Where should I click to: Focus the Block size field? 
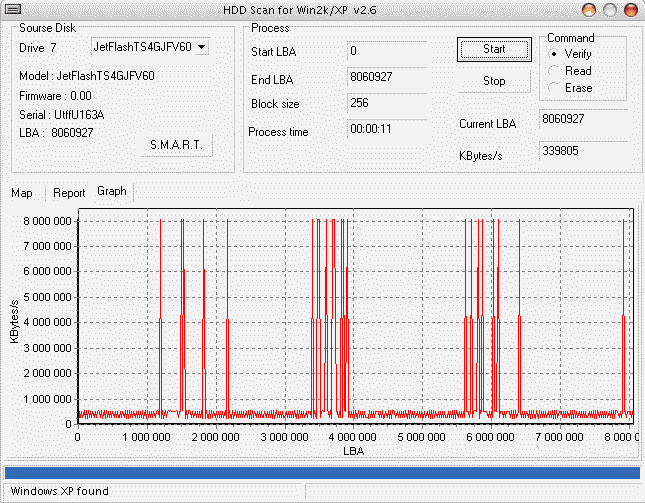pos(387,103)
